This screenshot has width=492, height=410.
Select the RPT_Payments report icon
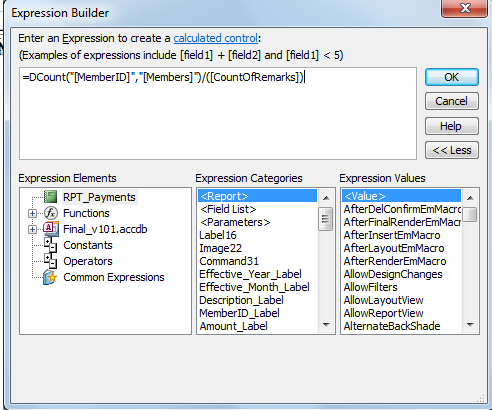(50, 197)
